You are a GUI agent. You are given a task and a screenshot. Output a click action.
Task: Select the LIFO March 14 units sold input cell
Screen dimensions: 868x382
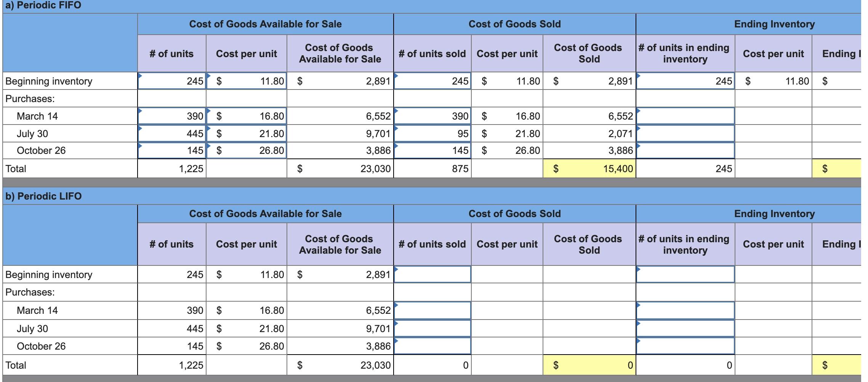(432, 310)
